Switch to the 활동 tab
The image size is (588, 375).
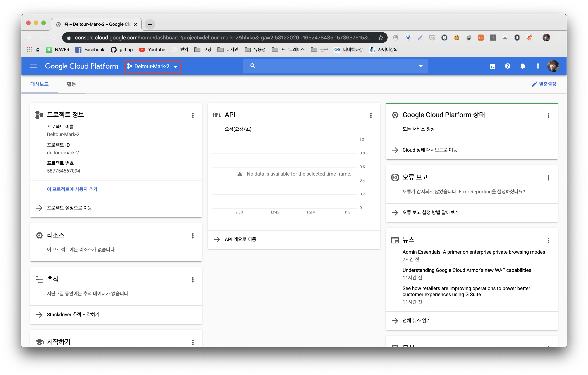tap(71, 84)
